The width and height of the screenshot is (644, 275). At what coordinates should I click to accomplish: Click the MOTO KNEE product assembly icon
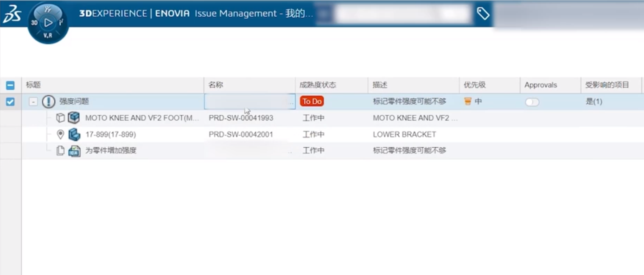point(74,118)
